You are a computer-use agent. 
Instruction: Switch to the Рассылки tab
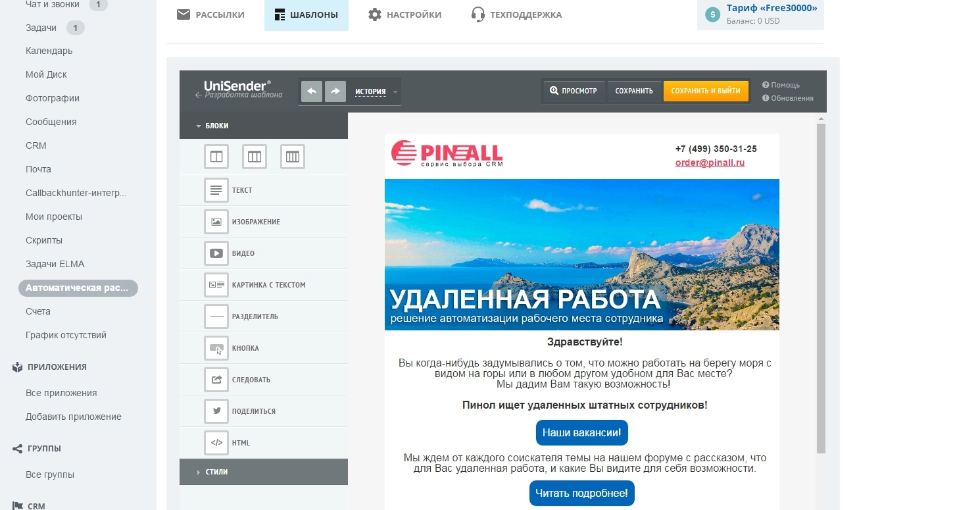(x=211, y=14)
